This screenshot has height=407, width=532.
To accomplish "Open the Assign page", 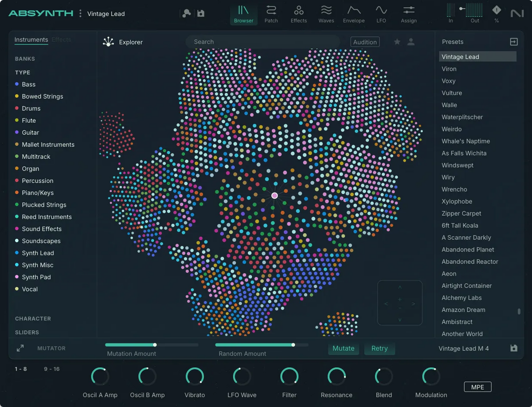I will [x=408, y=14].
